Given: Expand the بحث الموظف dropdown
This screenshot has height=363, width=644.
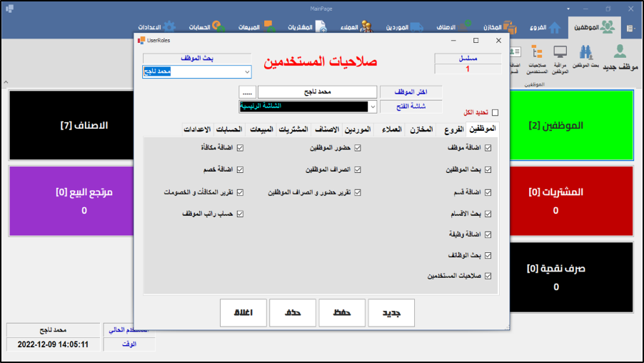Looking at the screenshot, I should 247,72.
